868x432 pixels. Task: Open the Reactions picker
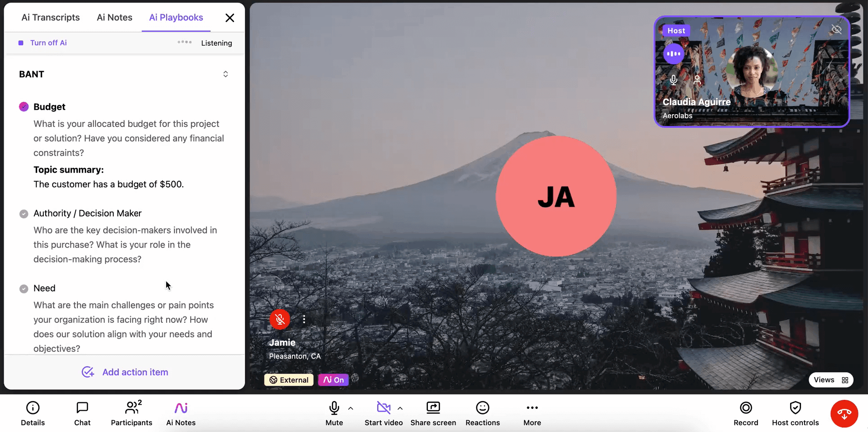pos(483,413)
